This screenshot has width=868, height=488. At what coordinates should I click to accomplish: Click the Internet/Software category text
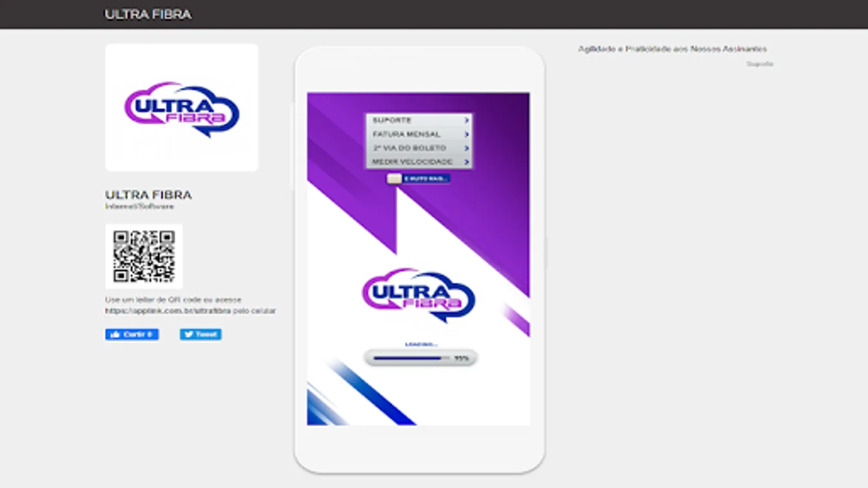[x=139, y=207]
